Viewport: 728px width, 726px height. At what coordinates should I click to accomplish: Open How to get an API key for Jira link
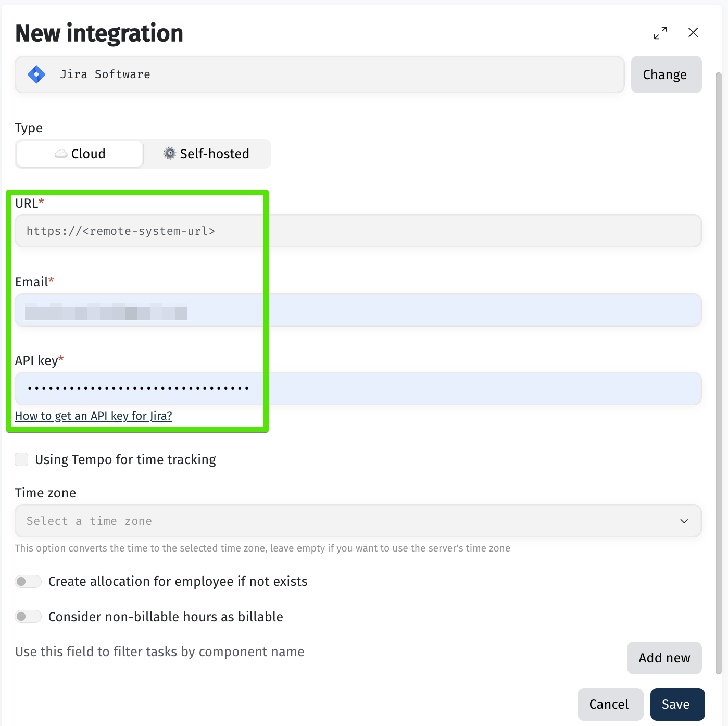point(94,416)
